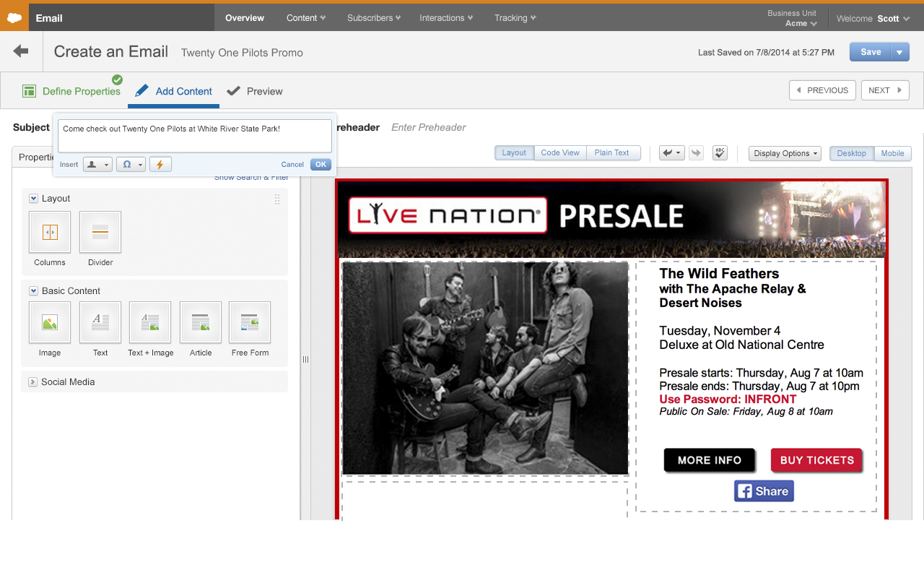Open the Omega special characters inserter

tap(131, 165)
